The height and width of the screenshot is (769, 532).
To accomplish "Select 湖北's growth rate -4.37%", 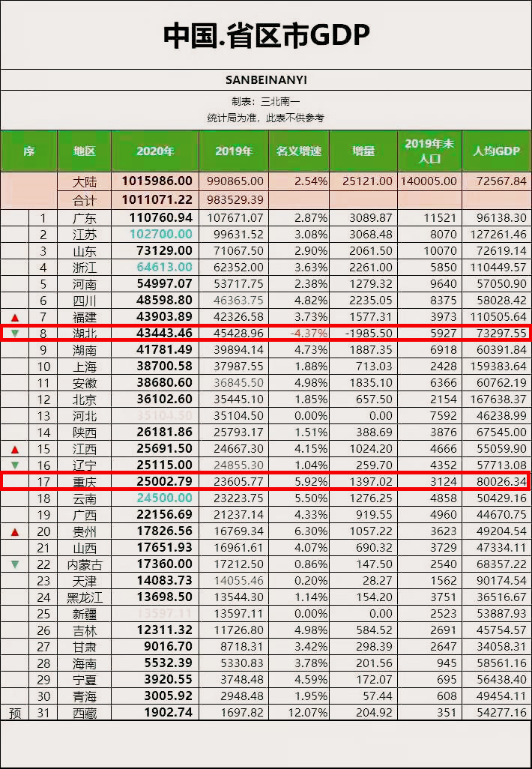I will 309,334.
